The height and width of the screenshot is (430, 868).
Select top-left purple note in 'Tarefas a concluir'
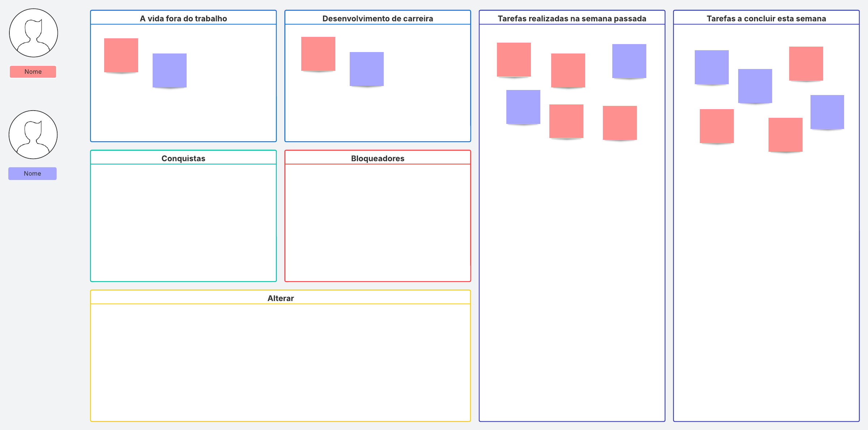[712, 67]
